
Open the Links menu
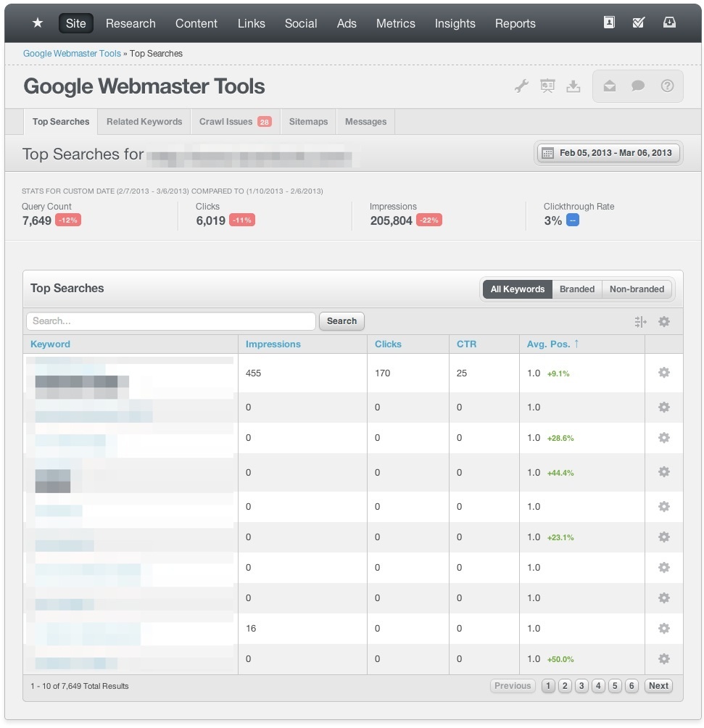(x=252, y=23)
